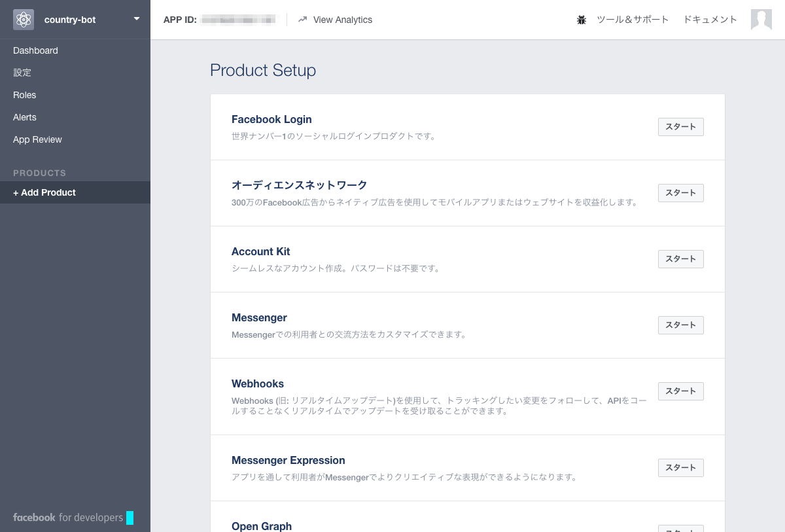Expand the country-bot app switcher dropdown
The height and width of the screenshot is (532, 785).
coord(137,19)
